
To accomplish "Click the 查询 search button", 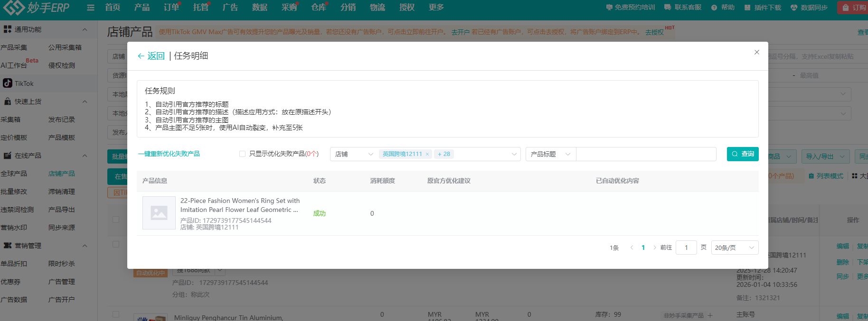I will (743, 154).
